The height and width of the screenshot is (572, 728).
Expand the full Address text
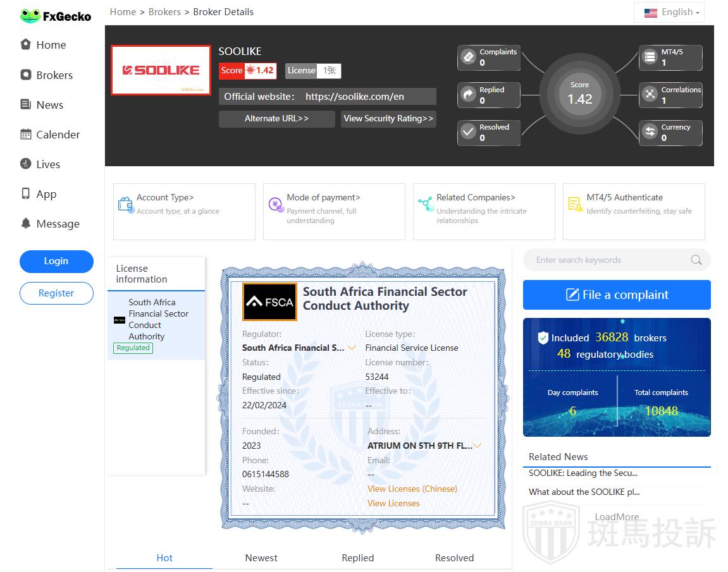478,446
